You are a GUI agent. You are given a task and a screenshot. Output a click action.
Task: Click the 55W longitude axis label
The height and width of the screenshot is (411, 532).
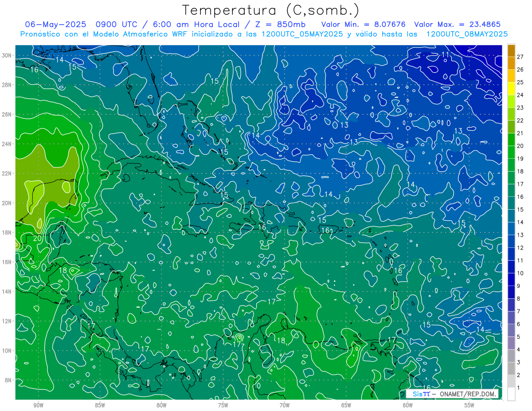pos(469,405)
